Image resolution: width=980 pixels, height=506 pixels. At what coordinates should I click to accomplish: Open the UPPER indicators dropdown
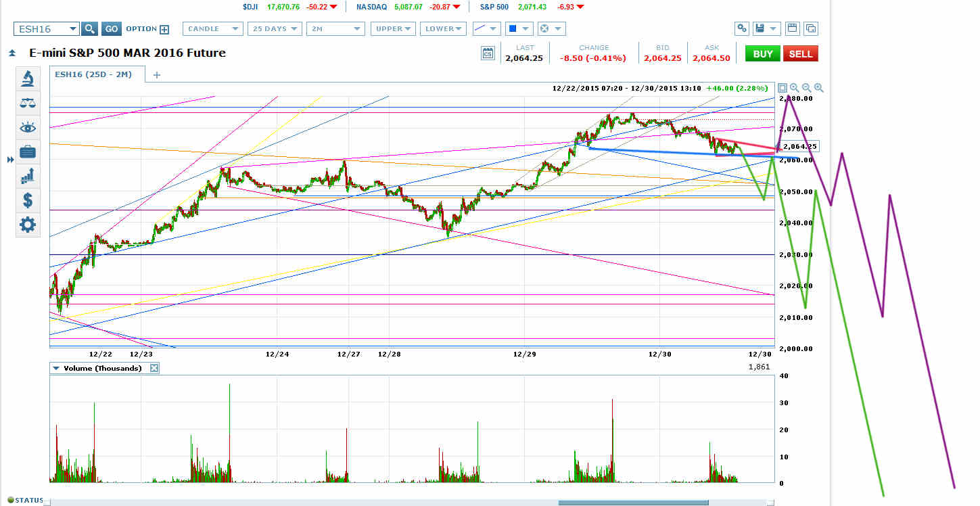pos(392,29)
